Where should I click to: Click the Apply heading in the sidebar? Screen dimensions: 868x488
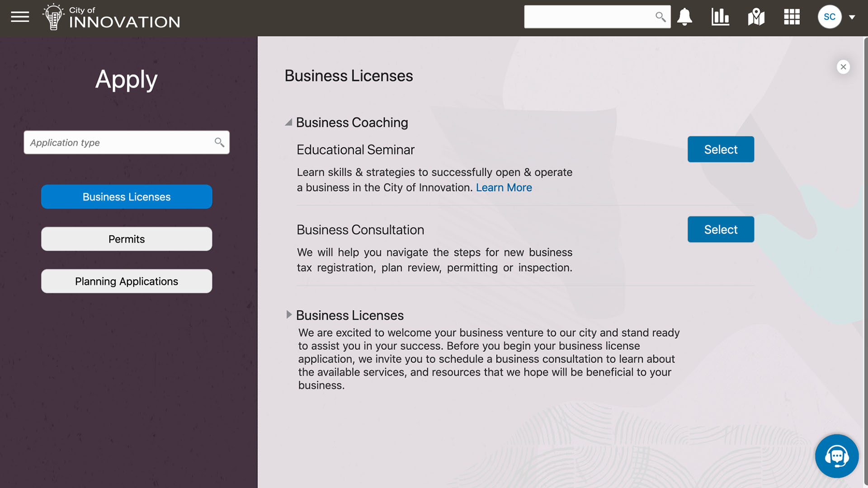tap(126, 80)
